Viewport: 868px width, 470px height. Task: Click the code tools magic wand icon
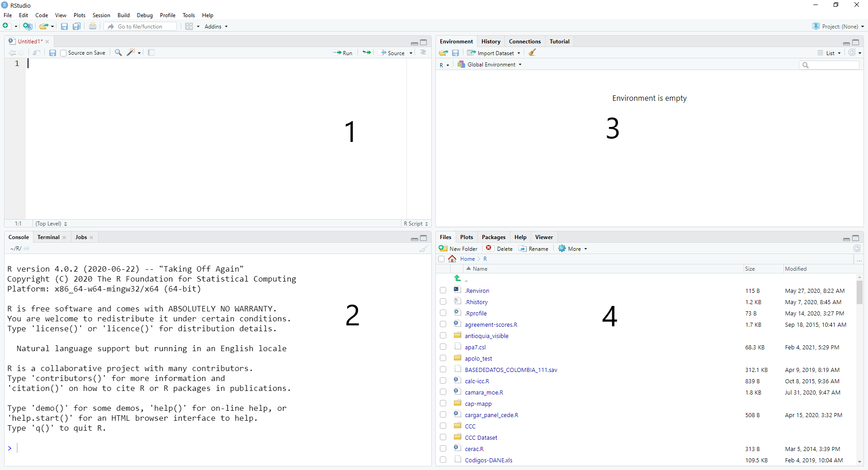(131, 53)
